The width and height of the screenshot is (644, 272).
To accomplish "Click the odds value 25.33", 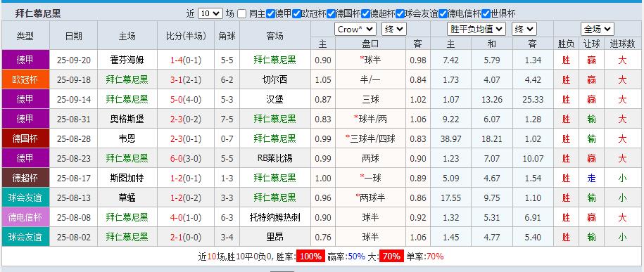I will (533, 100).
